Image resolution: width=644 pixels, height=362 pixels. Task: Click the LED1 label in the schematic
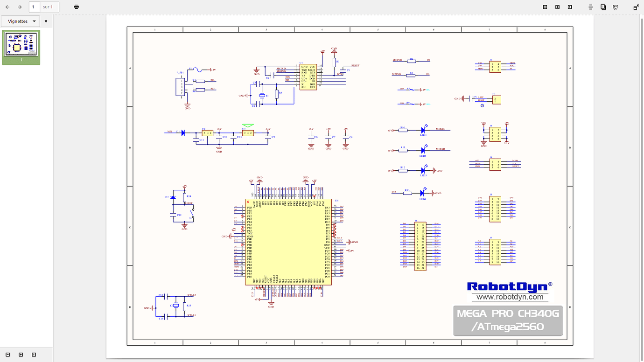[x=423, y=135]
